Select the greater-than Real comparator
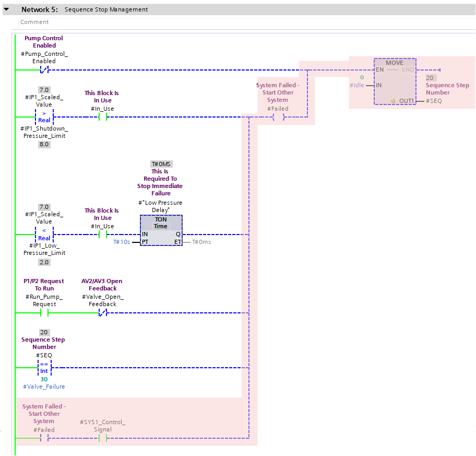 pos(44,116)
